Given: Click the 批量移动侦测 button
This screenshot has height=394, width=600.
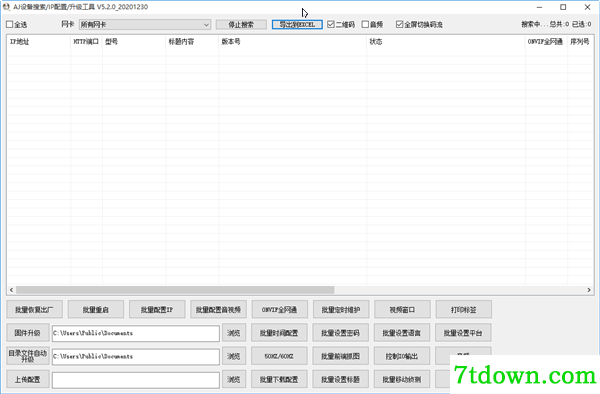Looking at the screenshot, I should [x=402, y=380].
